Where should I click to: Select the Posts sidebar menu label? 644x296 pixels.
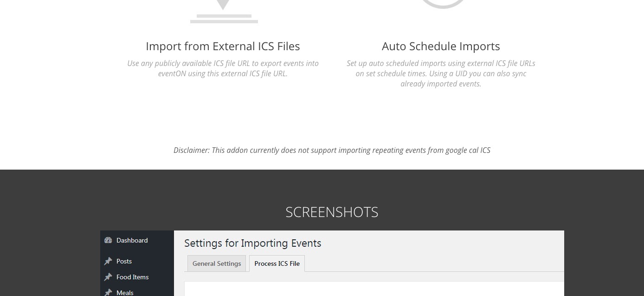pos(124,261)
